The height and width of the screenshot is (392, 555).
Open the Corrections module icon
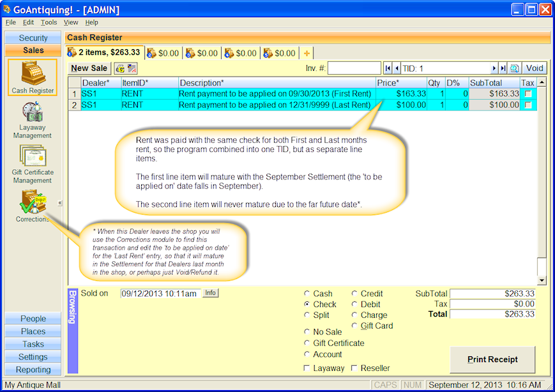pyautogui.click(x=33, y=206)
